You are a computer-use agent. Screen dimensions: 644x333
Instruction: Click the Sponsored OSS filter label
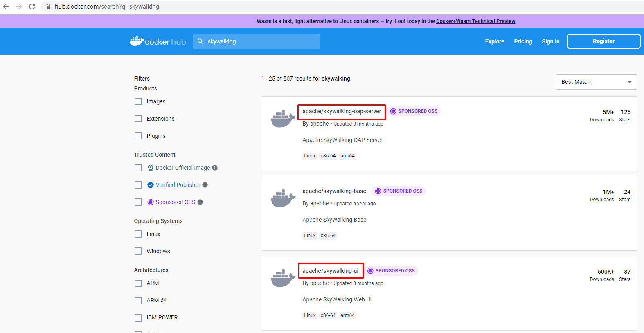176,202
